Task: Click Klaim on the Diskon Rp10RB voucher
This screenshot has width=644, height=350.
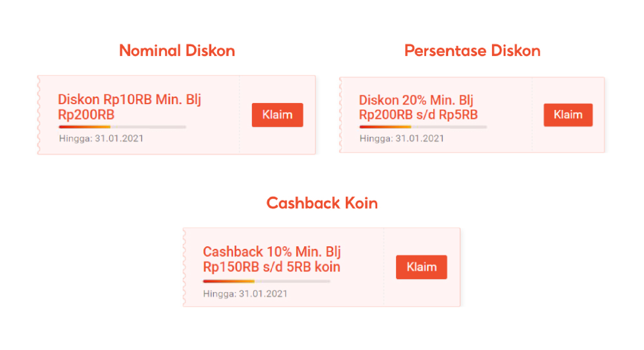Action: point(277,115)
